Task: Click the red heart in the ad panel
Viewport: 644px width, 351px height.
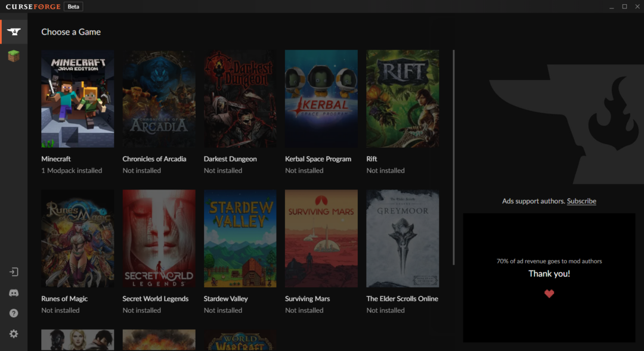Action: (x=549, y=294)
